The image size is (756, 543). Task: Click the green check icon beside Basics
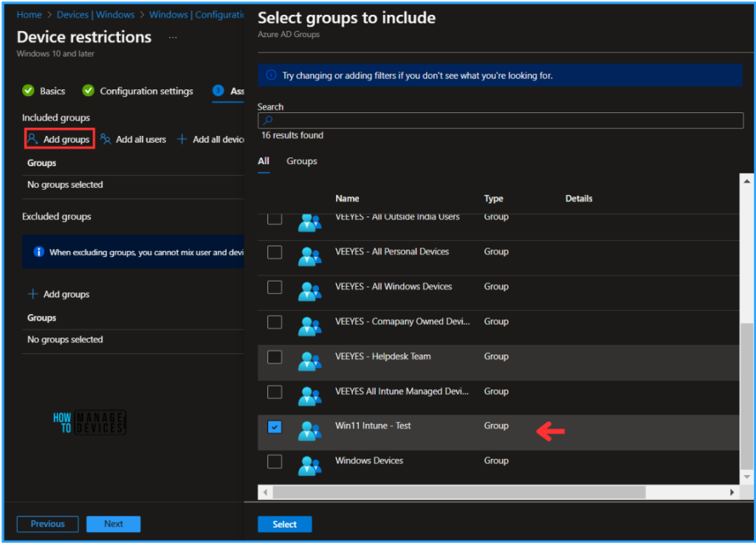[29, 90]
